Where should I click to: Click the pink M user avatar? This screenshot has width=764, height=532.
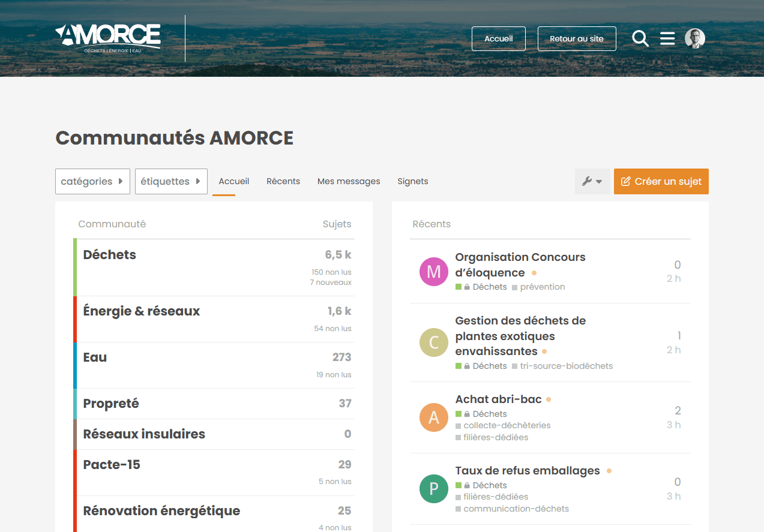[434, 272]
